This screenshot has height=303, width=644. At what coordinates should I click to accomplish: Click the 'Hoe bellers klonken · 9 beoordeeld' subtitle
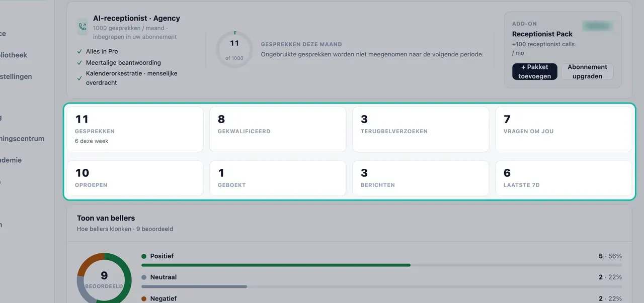(x=125, y=229)
